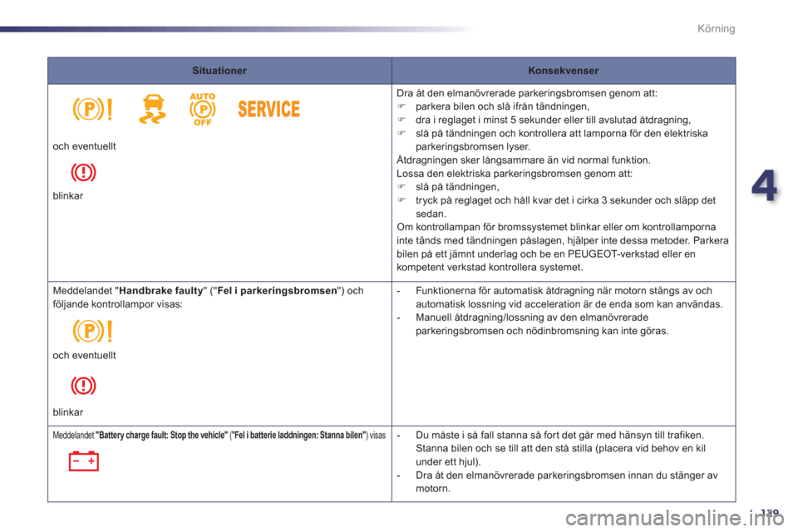Click the line starting 'Om kontrollampan för bromssystemet blinkar'

(556, 227)
